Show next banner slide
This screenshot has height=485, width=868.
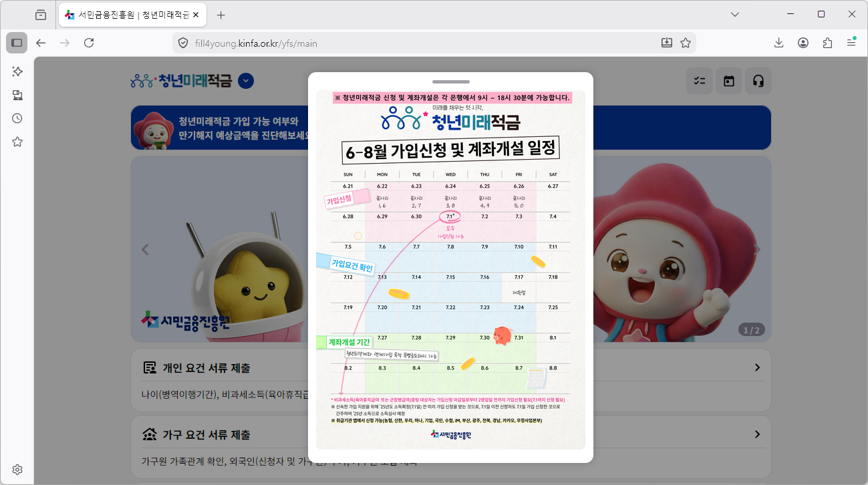point(757,249)
